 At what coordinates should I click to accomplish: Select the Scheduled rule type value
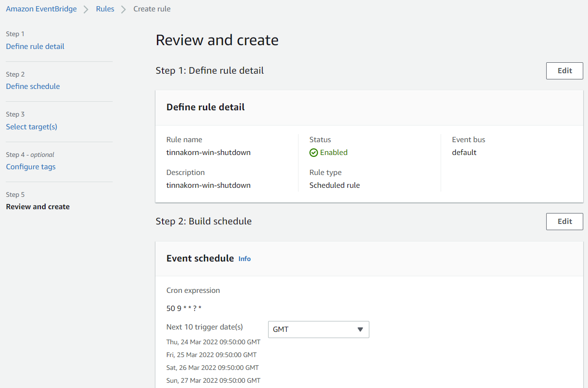[335, 185]
